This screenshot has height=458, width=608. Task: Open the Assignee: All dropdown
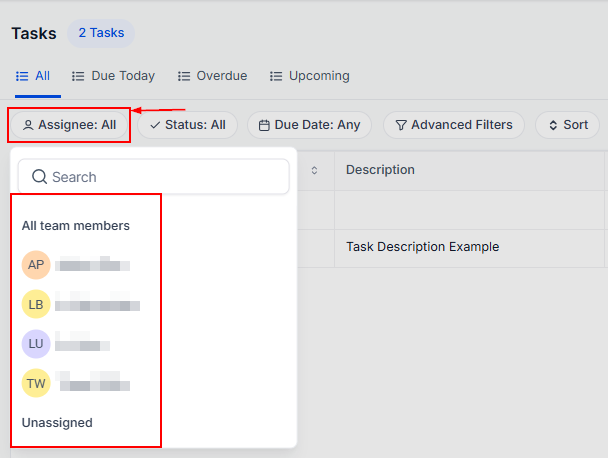point(70,125)
